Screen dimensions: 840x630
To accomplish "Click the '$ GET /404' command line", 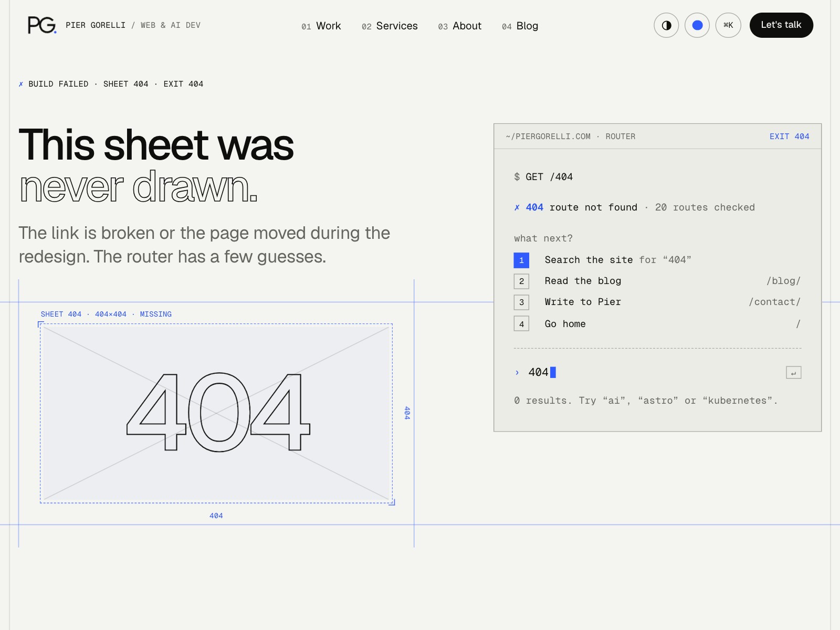I will [x=543, y=177].
